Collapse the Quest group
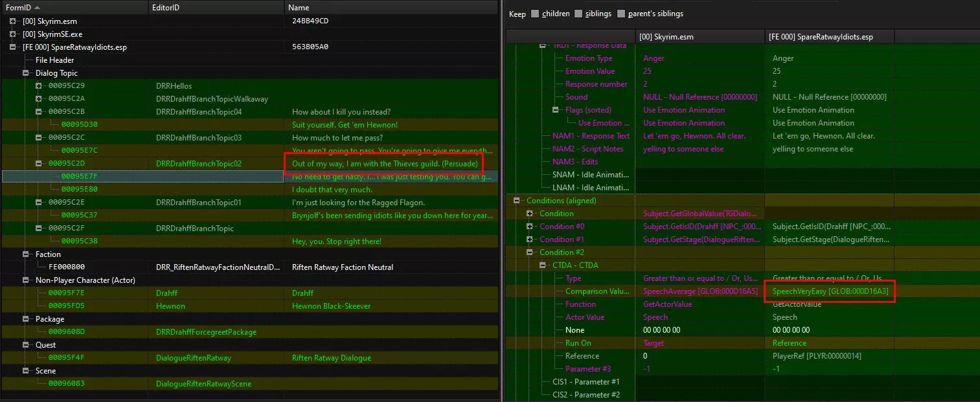This screenshot has height=402, width=980. 26,345
